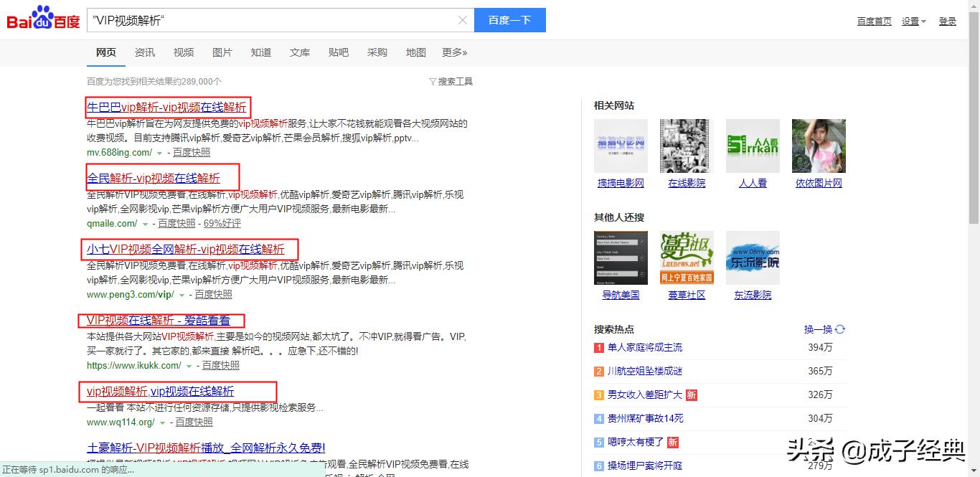Expand the 更多» navigation menu
Image resolution: width=980 pixels, height=477 pixels.
tap(454, 52)
